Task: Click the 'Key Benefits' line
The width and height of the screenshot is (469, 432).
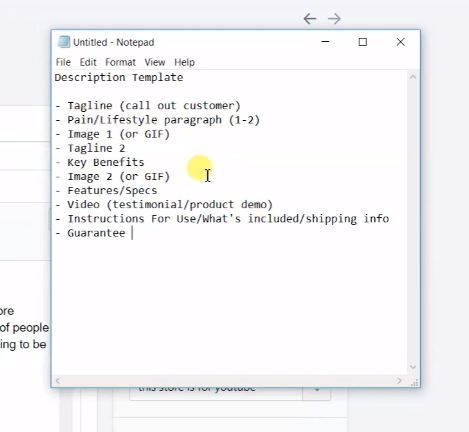Action: [x=100, y=162]
